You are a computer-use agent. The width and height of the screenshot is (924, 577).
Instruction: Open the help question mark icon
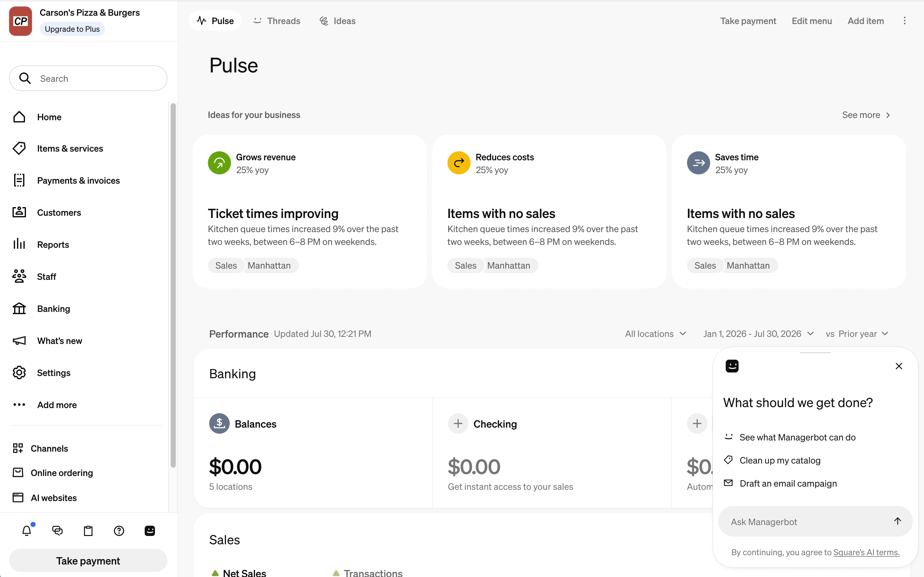point(119,531)
